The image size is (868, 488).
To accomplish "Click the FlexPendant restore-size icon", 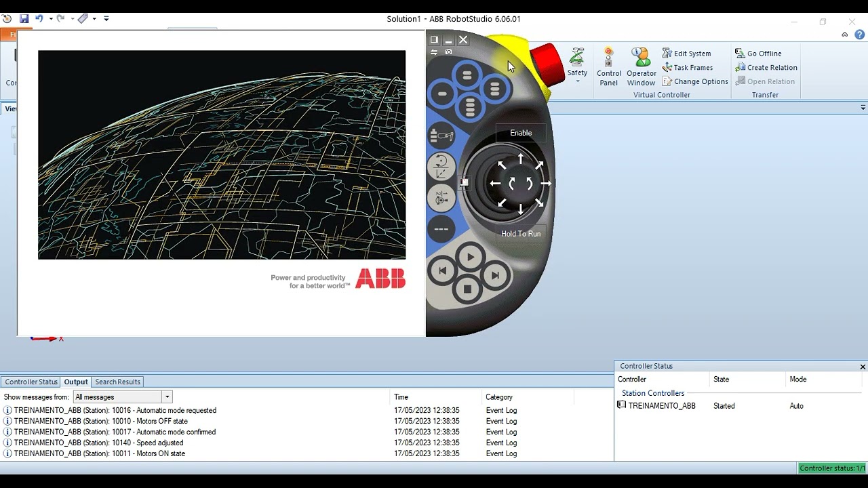I will click(x=434, y=40).
